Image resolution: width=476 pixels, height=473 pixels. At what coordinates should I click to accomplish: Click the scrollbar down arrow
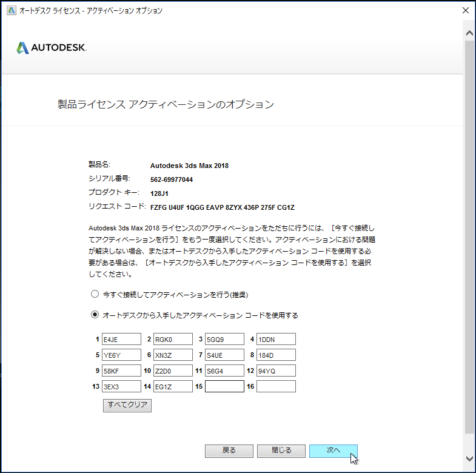469,458
